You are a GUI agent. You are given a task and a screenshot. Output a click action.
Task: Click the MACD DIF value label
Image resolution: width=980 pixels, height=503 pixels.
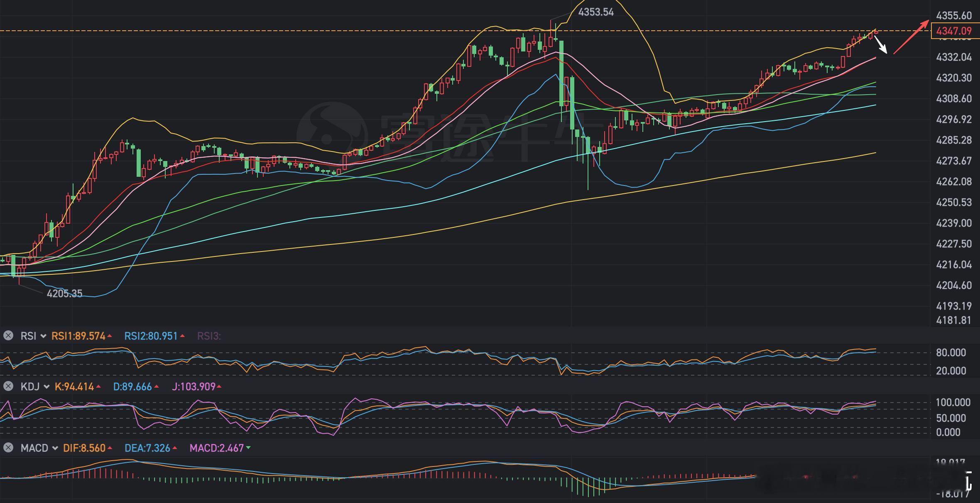84,448
